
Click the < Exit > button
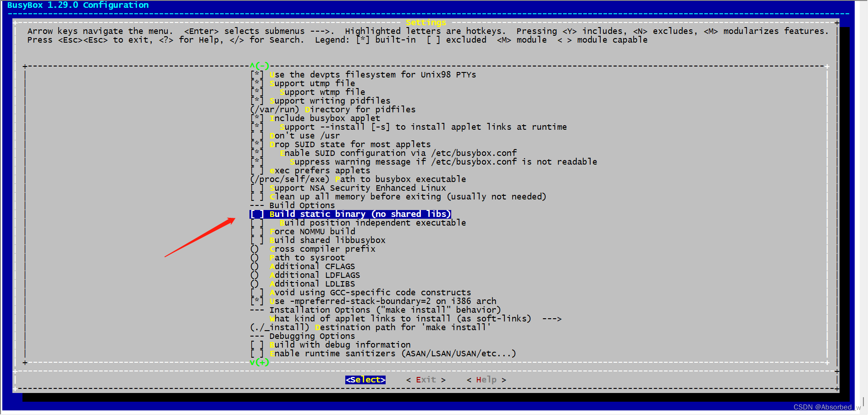click(426, 380)
